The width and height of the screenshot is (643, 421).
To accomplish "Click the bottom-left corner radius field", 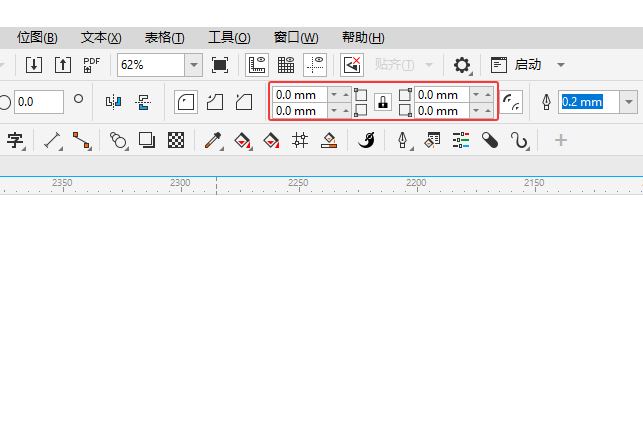I will tap(300, 111).
